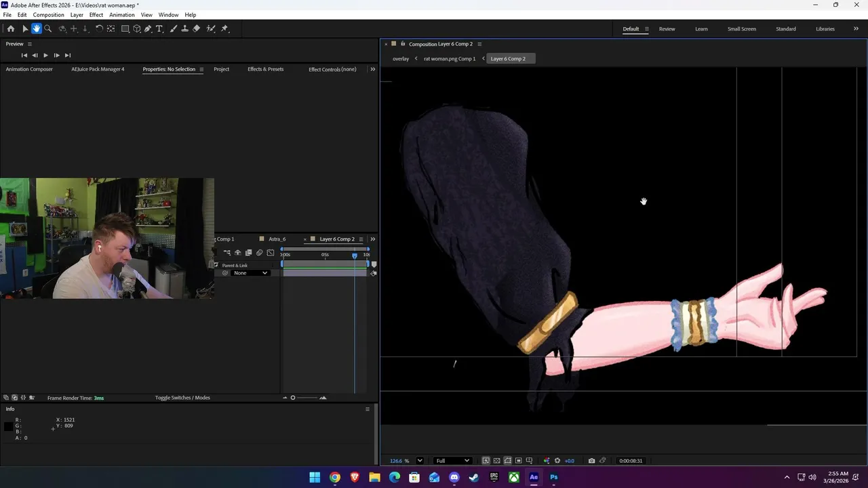Click Toggle Switches / Modes in timeline
This screenshot has width=868, height=488.
(182, 398)
